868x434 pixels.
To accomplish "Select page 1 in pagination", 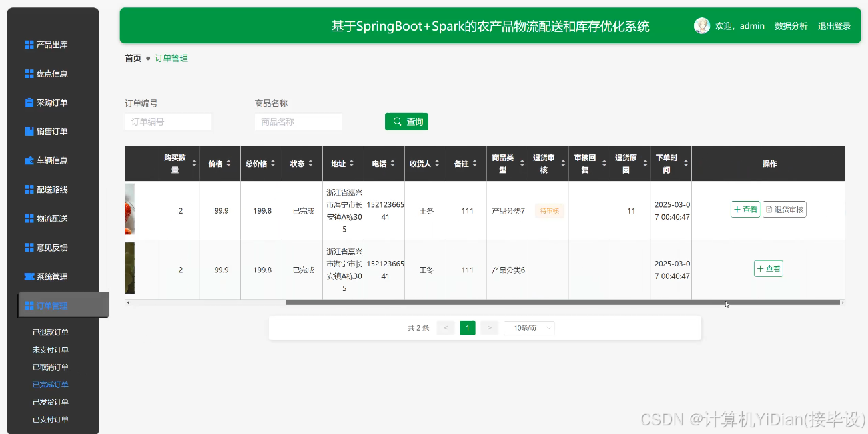I will click(468, 328).
